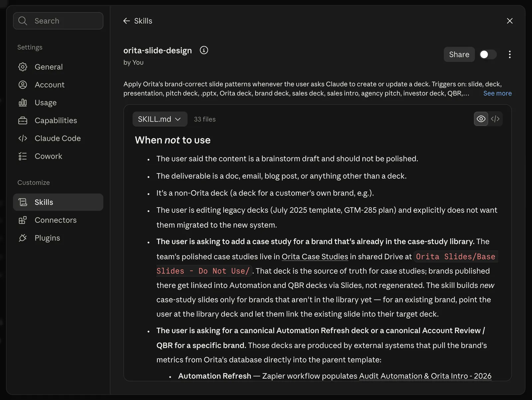The height and width of the screenshot is (400, 532).
Task: Click the 33 files count label
Action: pos(205,119)
